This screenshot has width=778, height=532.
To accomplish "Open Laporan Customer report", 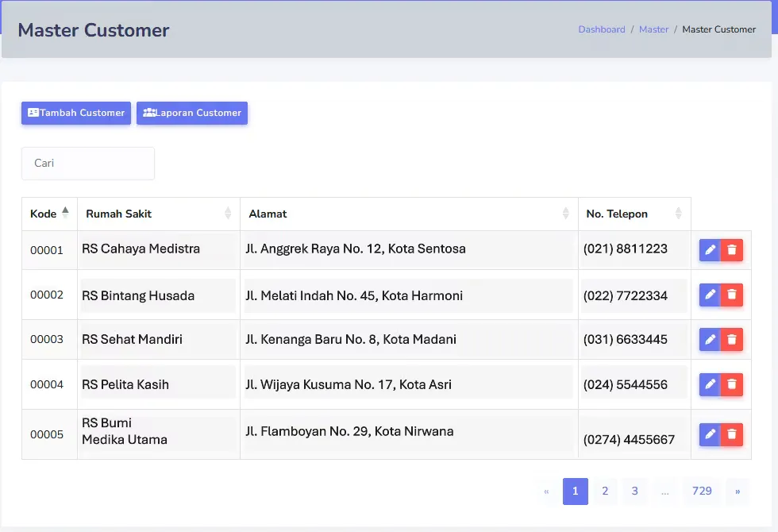I will [x=192, y=113].
